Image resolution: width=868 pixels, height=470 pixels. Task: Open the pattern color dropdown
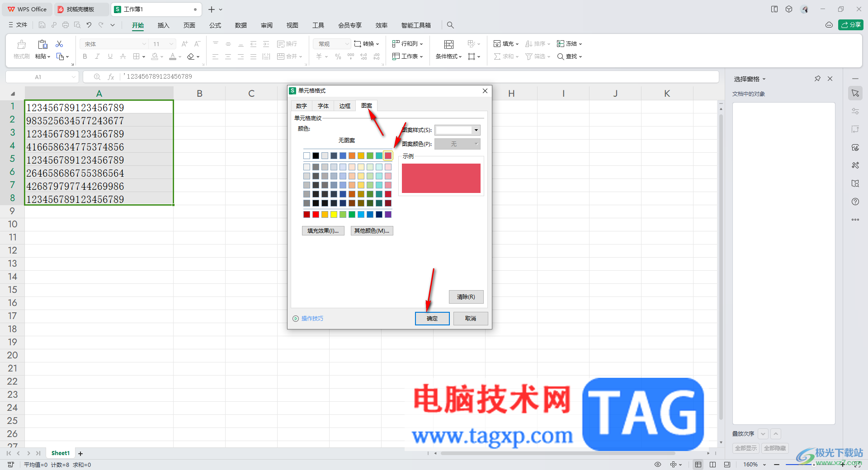476,144
